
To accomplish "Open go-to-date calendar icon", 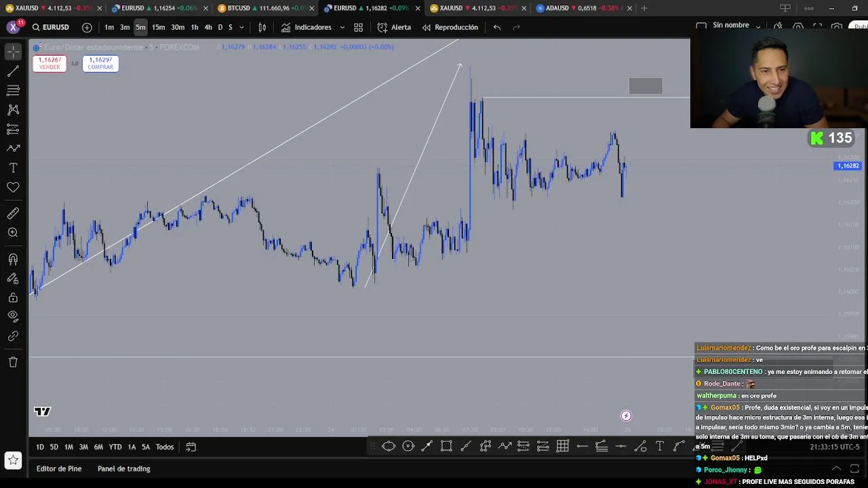I will point(191,447).
